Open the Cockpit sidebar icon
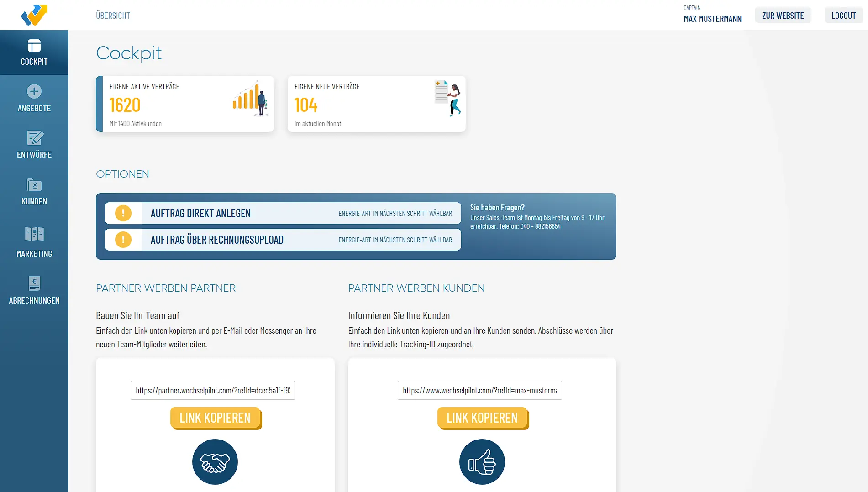Screen dimensions: 868x492 point(34,46)
